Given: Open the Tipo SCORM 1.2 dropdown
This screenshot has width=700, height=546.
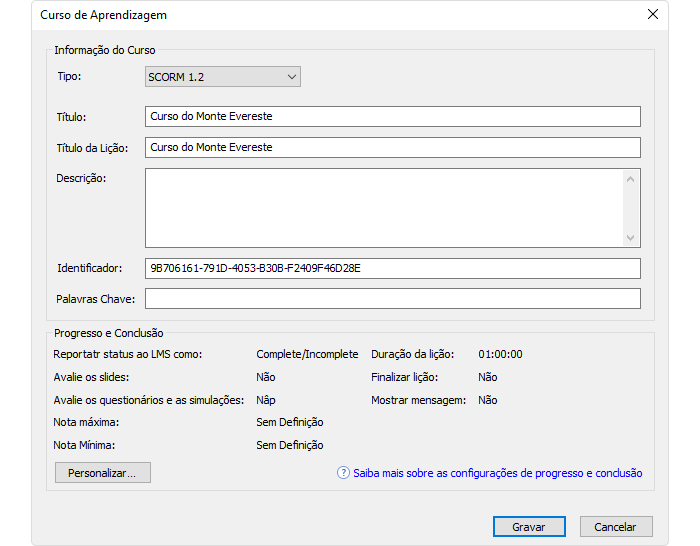Looking at the screenshot, I should point(222,77).
